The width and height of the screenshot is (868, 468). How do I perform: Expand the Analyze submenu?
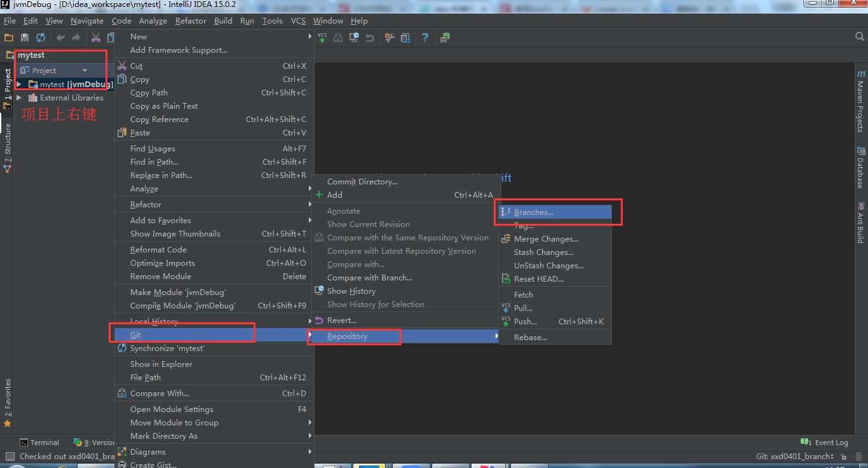[x=214, y=189]
